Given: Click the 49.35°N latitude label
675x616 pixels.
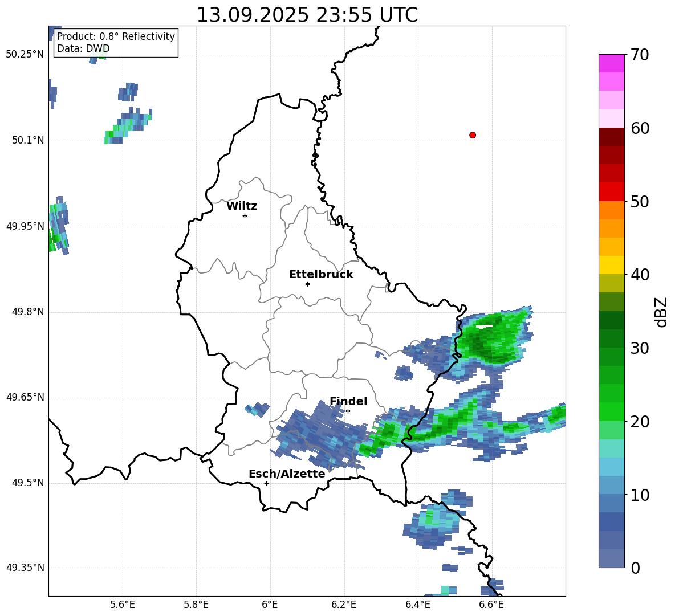Looking at the screenshot, I should point(25,568).
